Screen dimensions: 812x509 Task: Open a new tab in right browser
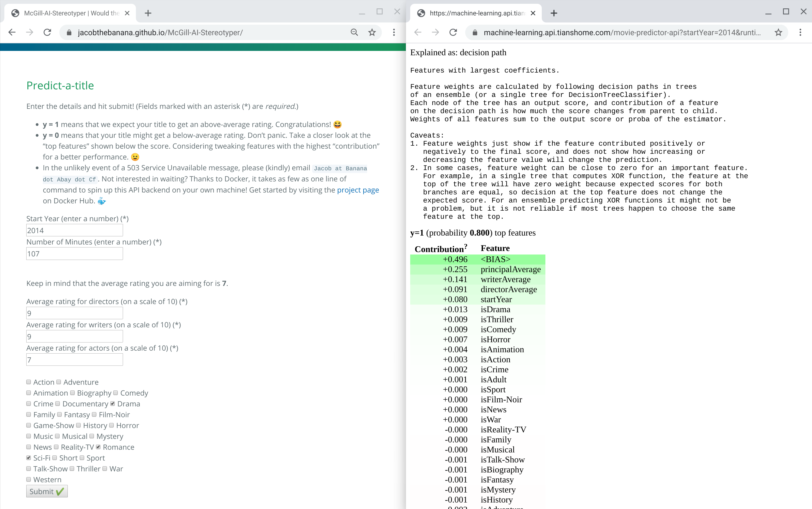click(x=554, y=13)
